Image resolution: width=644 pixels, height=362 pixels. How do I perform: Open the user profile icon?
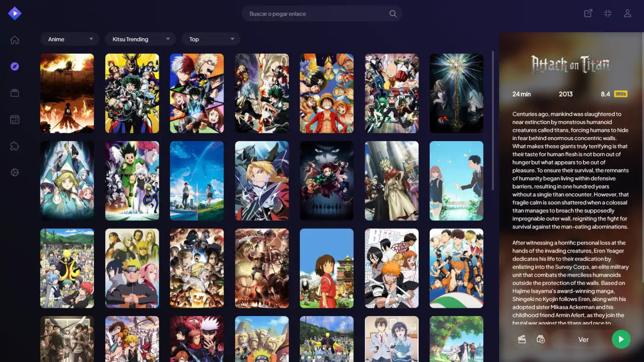coord(627,13)
